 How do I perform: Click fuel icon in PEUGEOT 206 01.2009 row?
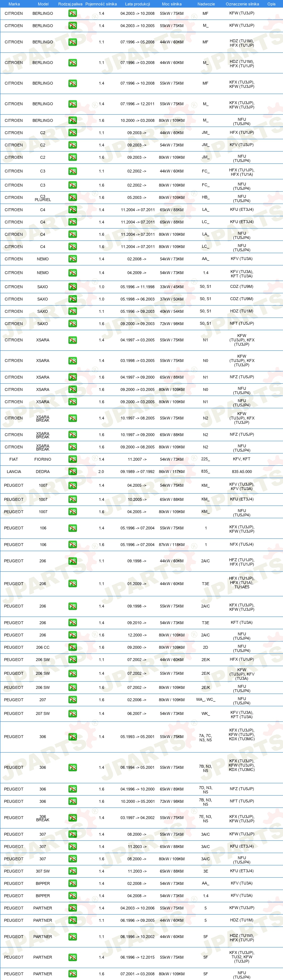pyautogui.click(x=72, y=584)
